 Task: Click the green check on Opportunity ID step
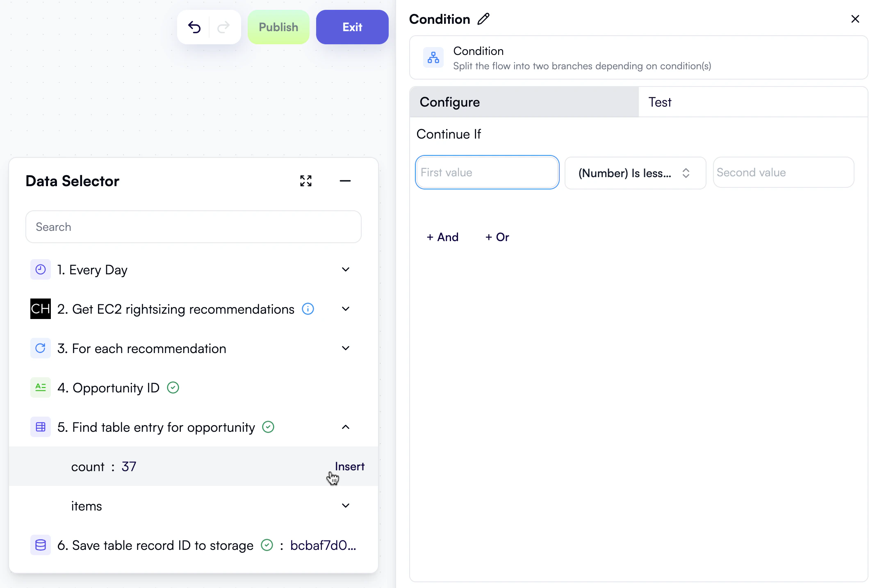point(173,387)
